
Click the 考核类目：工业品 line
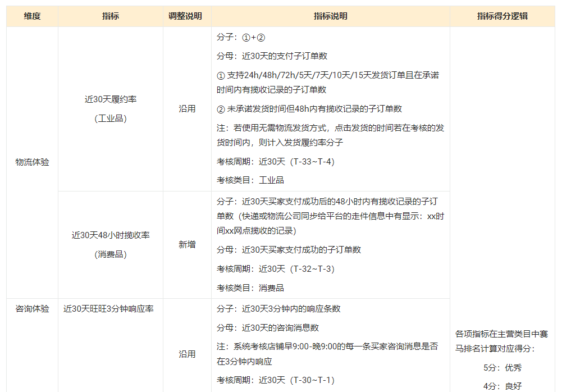pos(250,180)
